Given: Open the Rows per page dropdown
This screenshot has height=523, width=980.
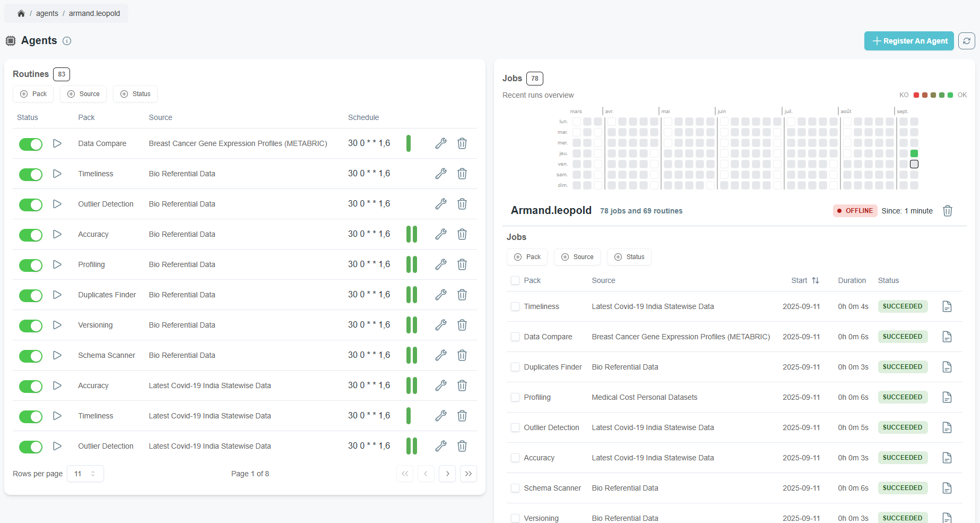Looking at the screenshot, I should click(x=85, y=474).
